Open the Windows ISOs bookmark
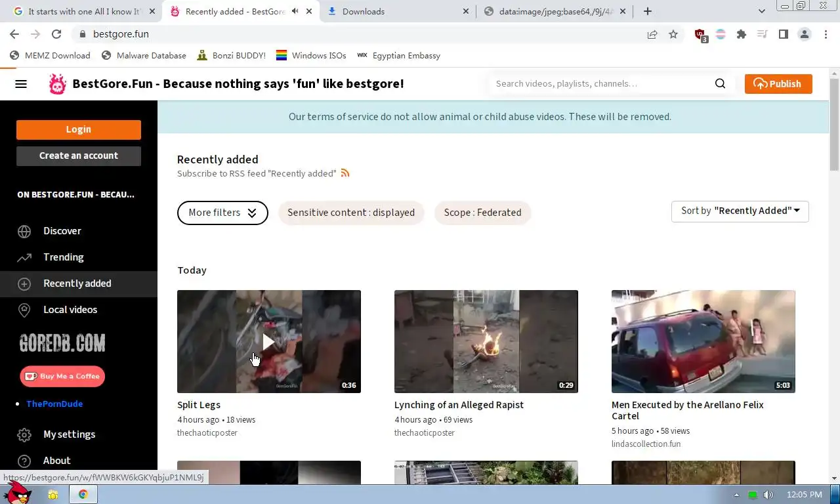840x504 pixels. 311,56
